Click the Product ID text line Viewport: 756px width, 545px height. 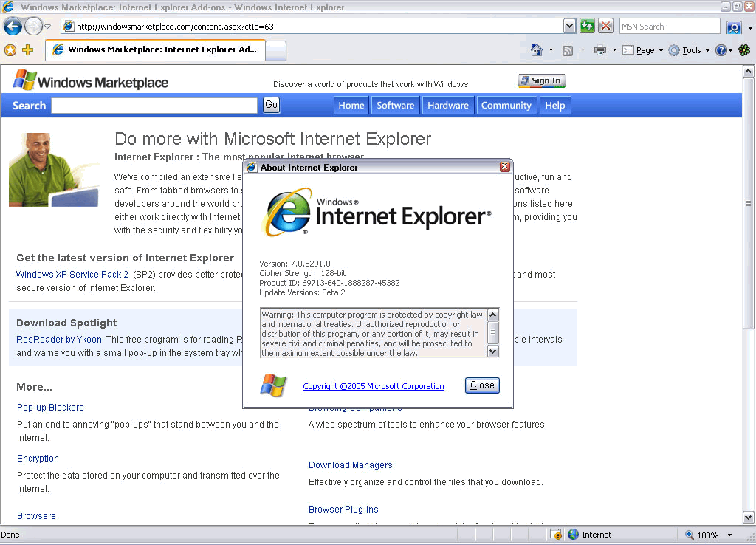pyautogui.click(x=329, y=283)
